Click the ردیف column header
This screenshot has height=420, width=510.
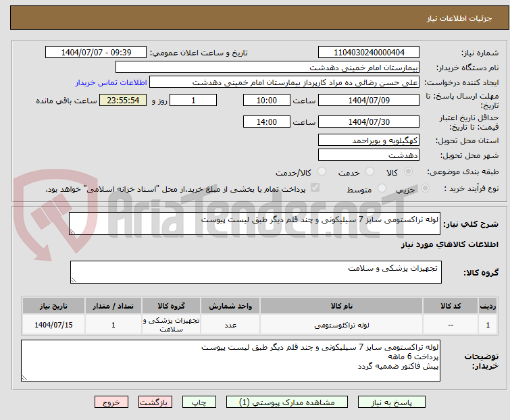pos(488,306)
